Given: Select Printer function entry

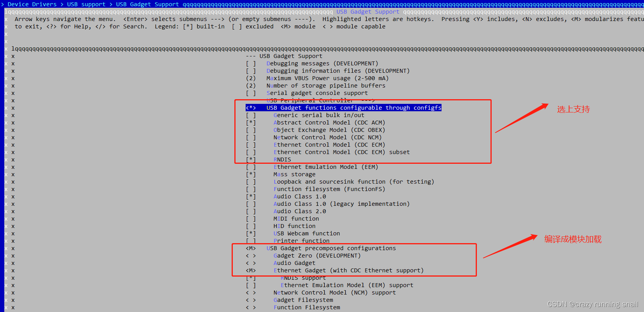Looking at the screenshot, I should click(302, 241).
